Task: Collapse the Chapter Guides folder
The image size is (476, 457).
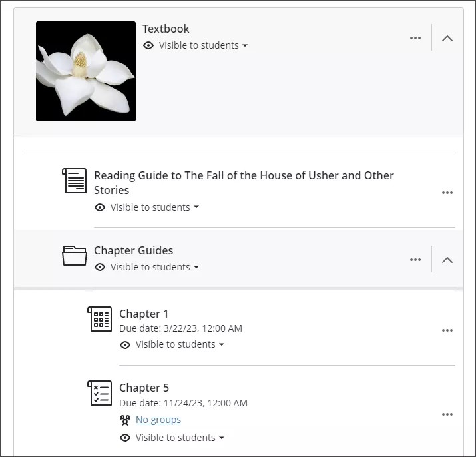Action: point(447,260)
